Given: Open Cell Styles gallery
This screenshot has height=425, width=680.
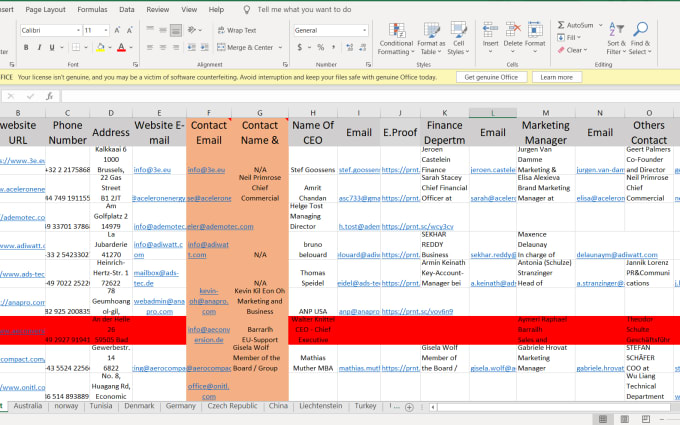Looking at the screenshot, I should click(x=458, y=39).
